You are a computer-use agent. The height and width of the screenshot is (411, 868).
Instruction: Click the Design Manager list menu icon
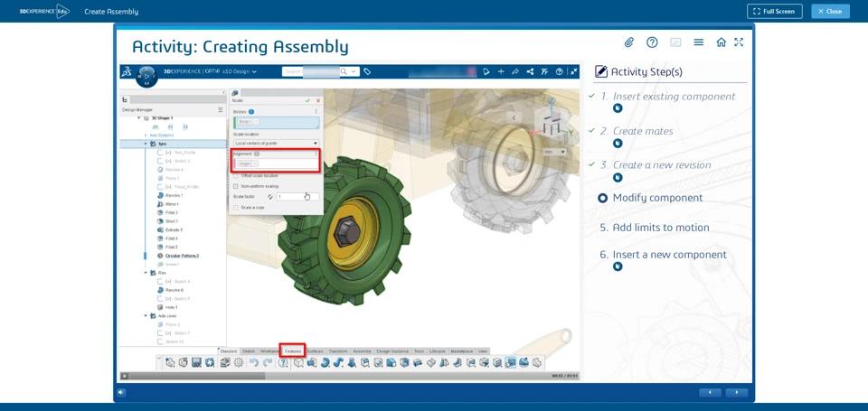pos(221,110)
